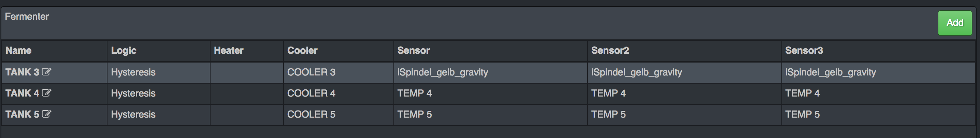
Task: Click TEMP 4 in the Sensor2 column
Action: pyautogui.click(x=608, y=93)
